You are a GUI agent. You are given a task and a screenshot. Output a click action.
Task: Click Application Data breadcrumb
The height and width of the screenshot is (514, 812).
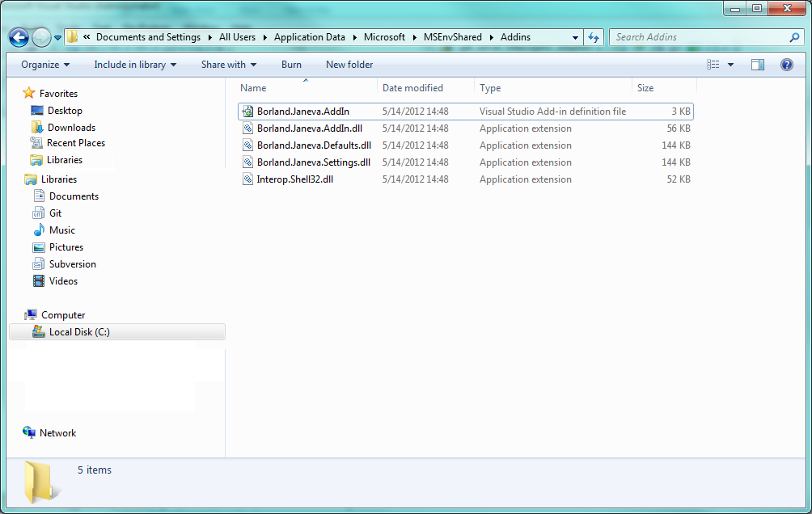coord(310,37)
